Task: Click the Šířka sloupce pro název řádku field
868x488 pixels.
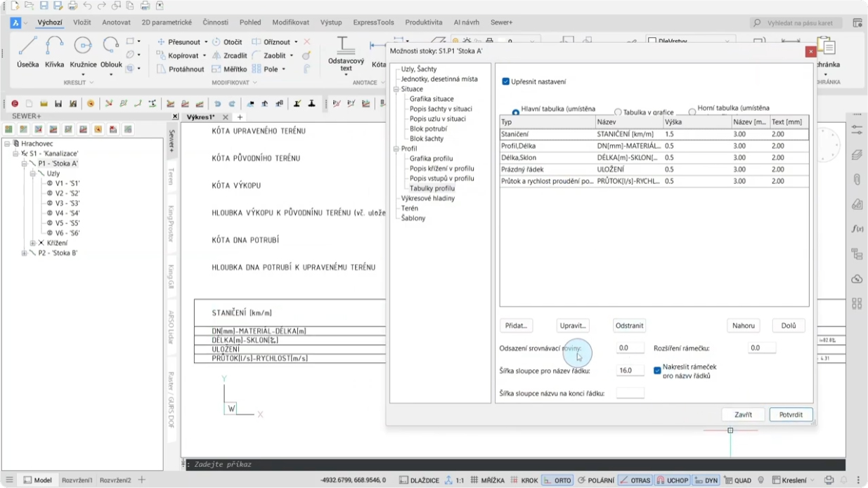Action: [x=630, y=371]
